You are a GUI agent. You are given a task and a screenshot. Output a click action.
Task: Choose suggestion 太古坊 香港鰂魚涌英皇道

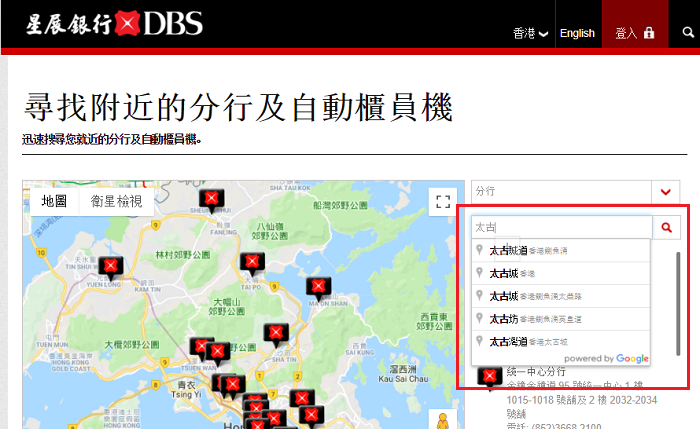tap(561, 318)
